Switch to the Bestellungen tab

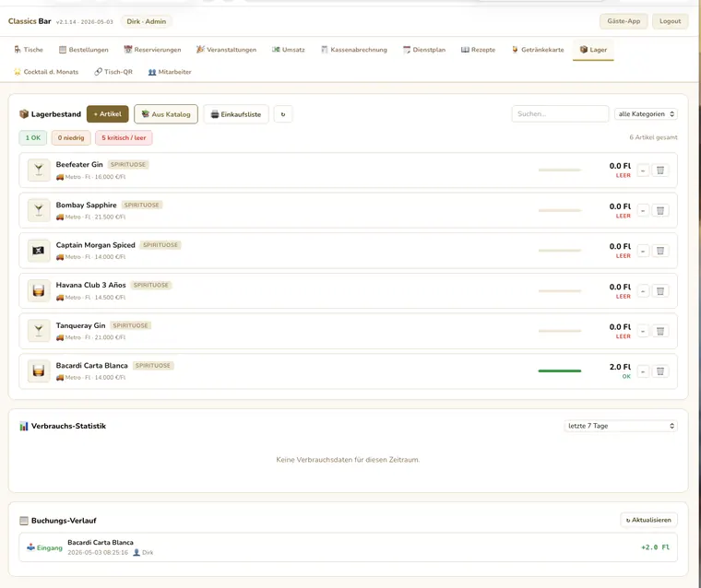click(84, 50)
